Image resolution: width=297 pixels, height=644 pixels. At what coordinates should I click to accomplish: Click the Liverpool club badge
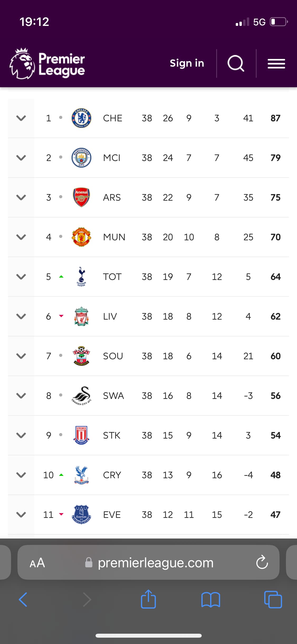point(81,316)
